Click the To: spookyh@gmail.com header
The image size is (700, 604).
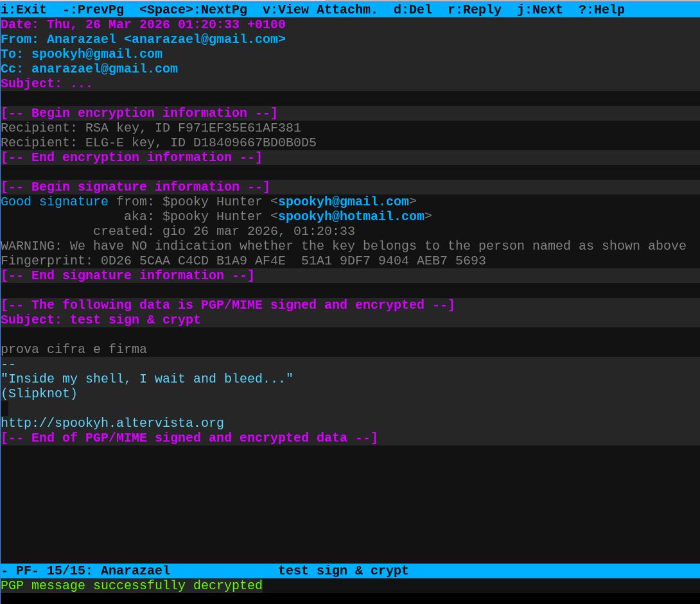pos(82,54)
